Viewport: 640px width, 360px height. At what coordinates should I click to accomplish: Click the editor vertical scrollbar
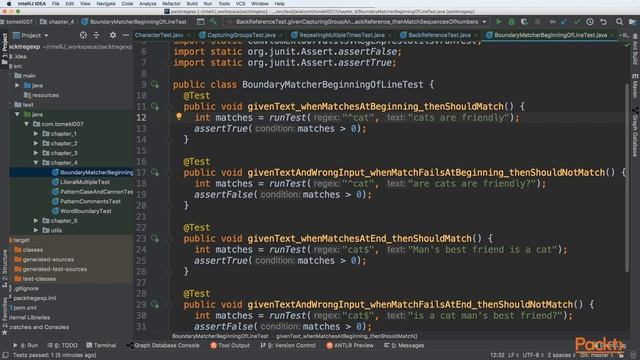tap(627, 178)
